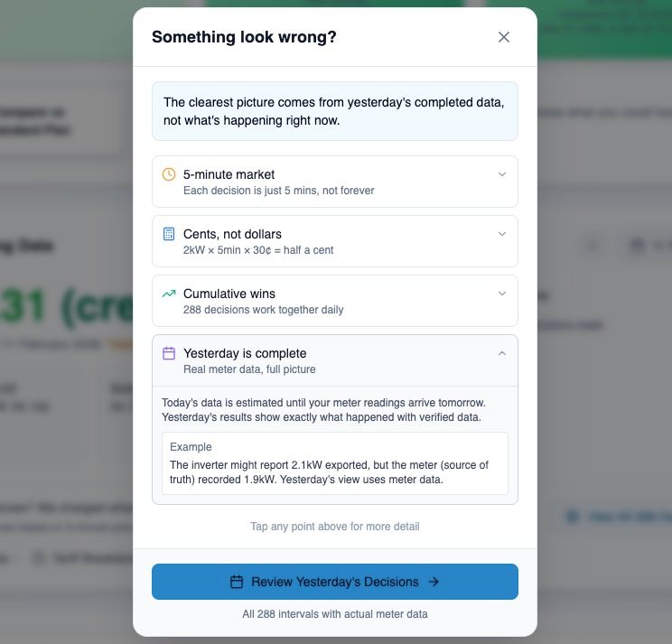
Task: Expand the Cumulative wins chevron
Action: pos(502,294)
